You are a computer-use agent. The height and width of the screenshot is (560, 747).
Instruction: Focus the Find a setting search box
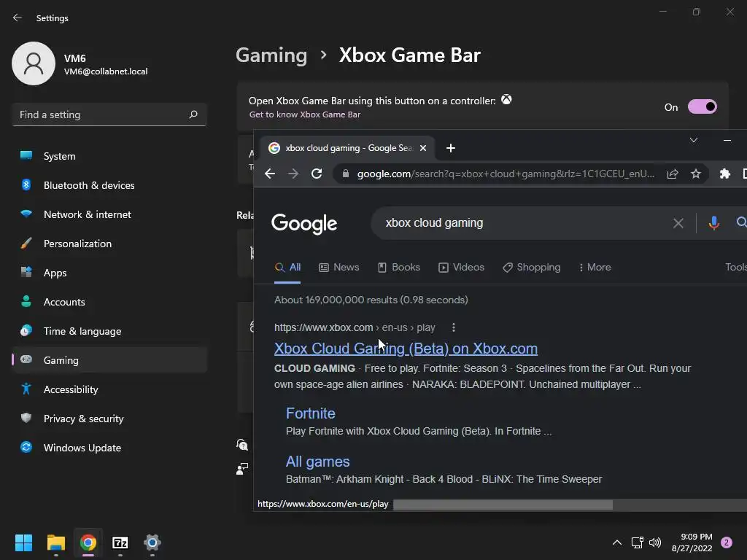[109, 114]
